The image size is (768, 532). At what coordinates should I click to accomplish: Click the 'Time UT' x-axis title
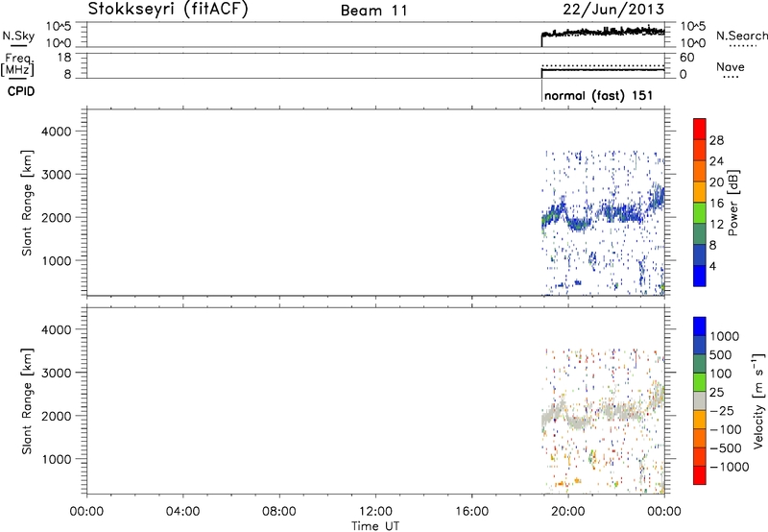(x=375, y=526)
